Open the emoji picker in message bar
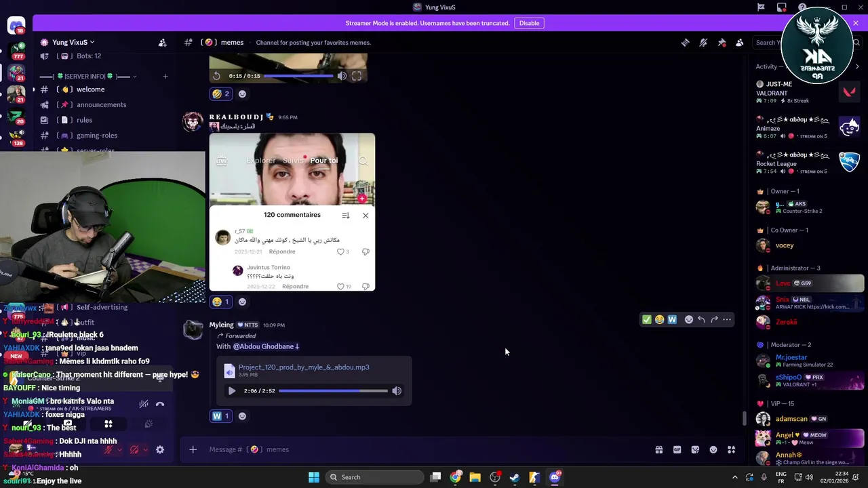The width and height of the screenshot is (868, 488). 713,449
